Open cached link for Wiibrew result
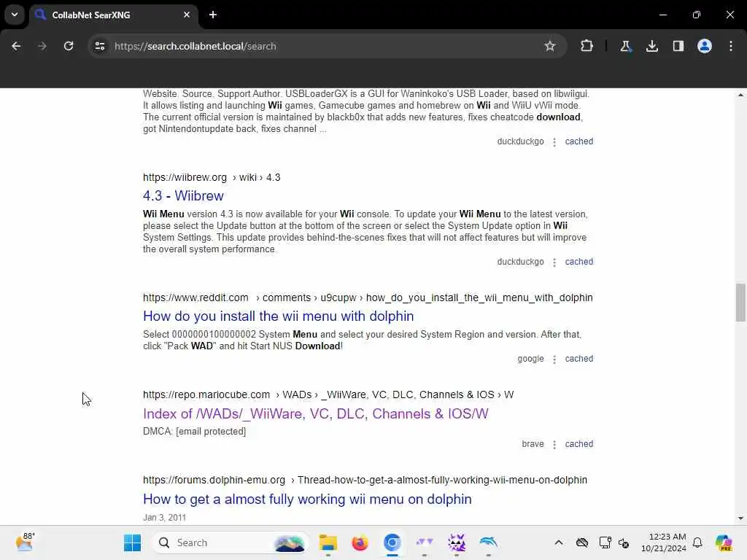 (x=578, y=262)
